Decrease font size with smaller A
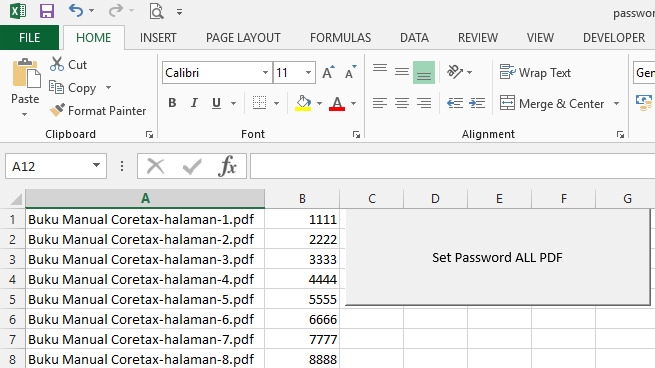Image resolution: width=655 pixels, height=368 pixels. 350,72
